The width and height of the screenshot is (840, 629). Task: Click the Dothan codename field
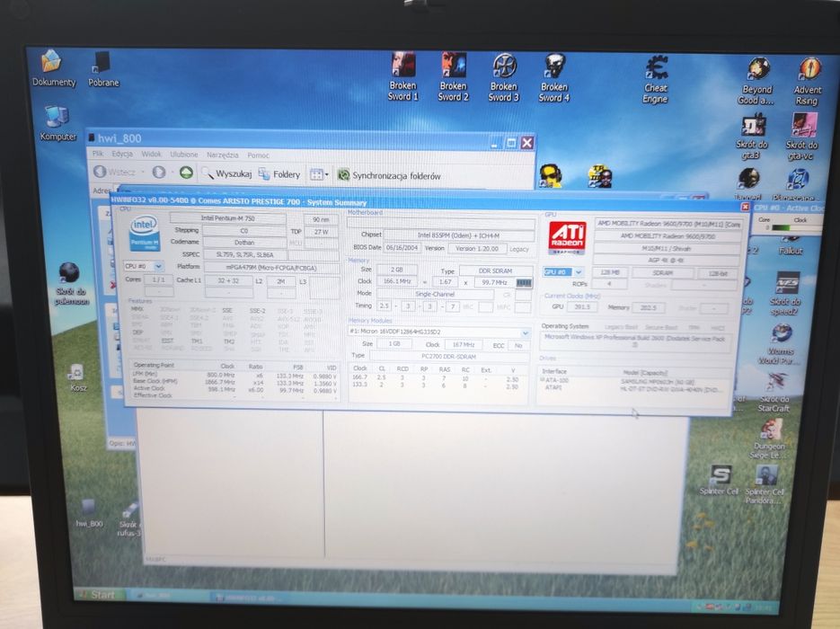[243, 243]
